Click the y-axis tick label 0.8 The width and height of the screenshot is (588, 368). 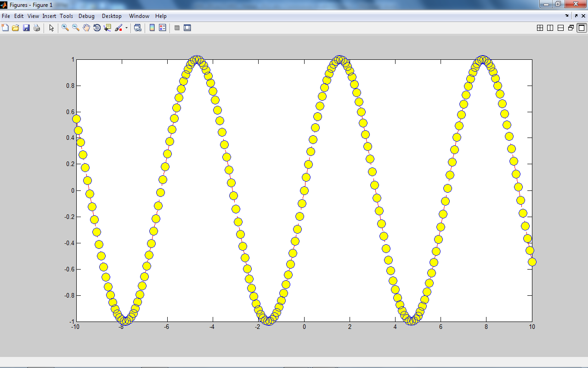[x=71, y=86]
